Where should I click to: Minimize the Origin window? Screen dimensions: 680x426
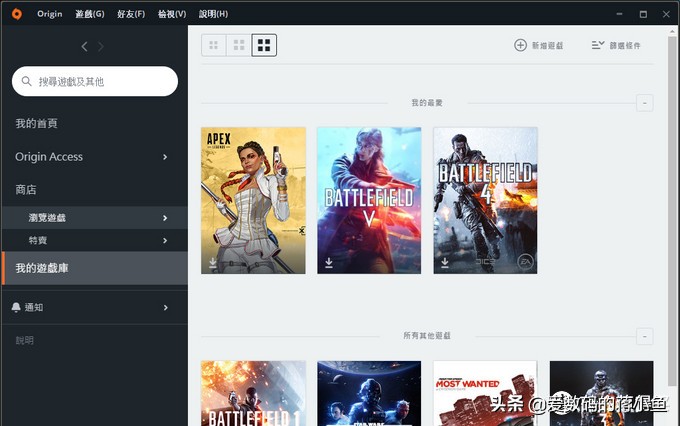pyautogui.click(x=619, y=14)
